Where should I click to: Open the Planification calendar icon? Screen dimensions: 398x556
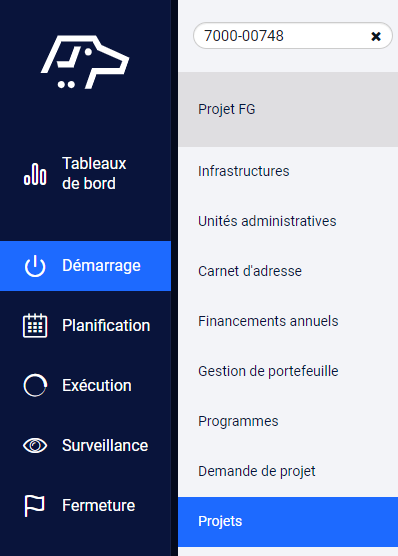click(35, 326)
